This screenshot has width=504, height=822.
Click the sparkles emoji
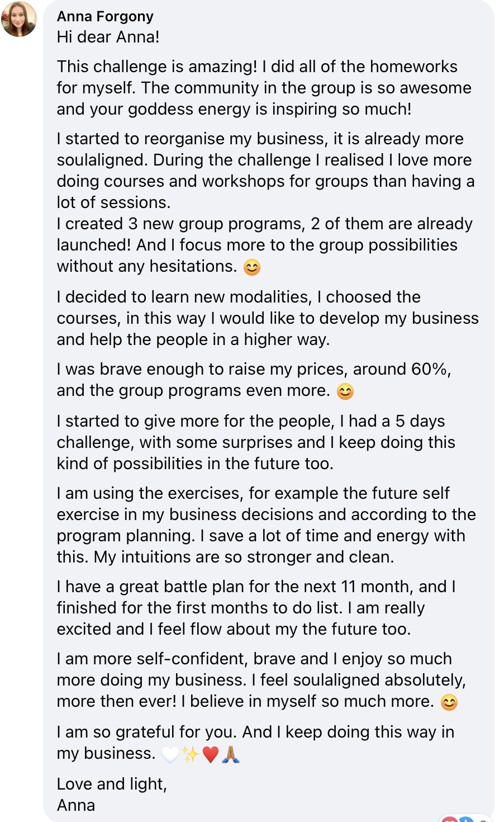(x=191, y=754)
